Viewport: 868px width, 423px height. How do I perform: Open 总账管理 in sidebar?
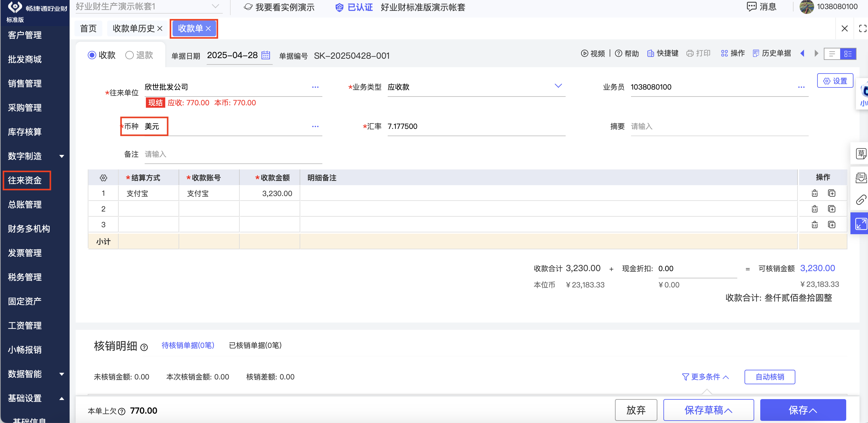click(x=25, y=205)
